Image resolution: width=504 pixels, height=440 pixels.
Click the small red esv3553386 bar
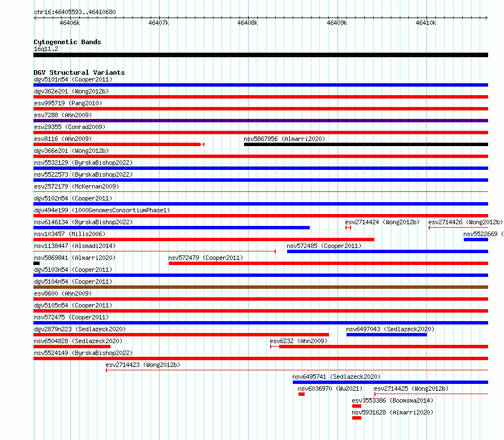coord(357,406)
